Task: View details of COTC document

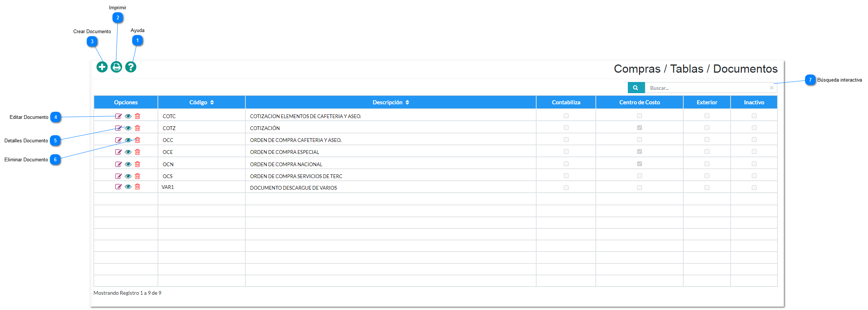Action: click(128, 116)
